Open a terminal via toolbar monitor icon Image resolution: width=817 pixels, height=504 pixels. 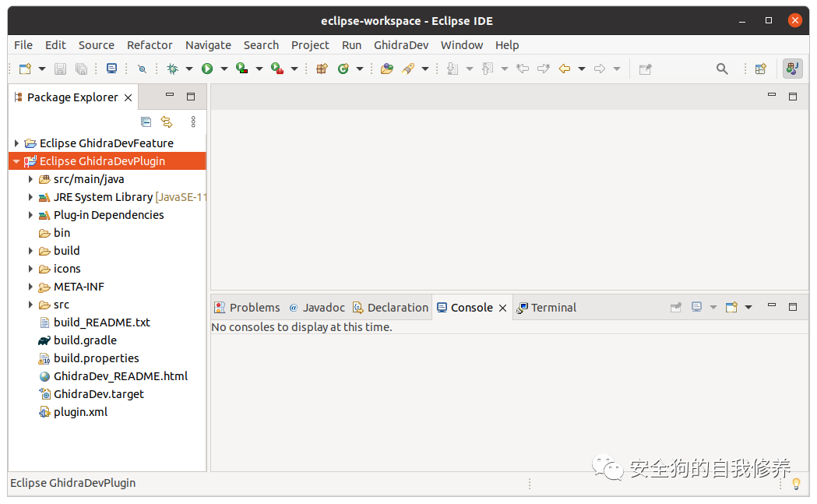[x=111, y=69]
